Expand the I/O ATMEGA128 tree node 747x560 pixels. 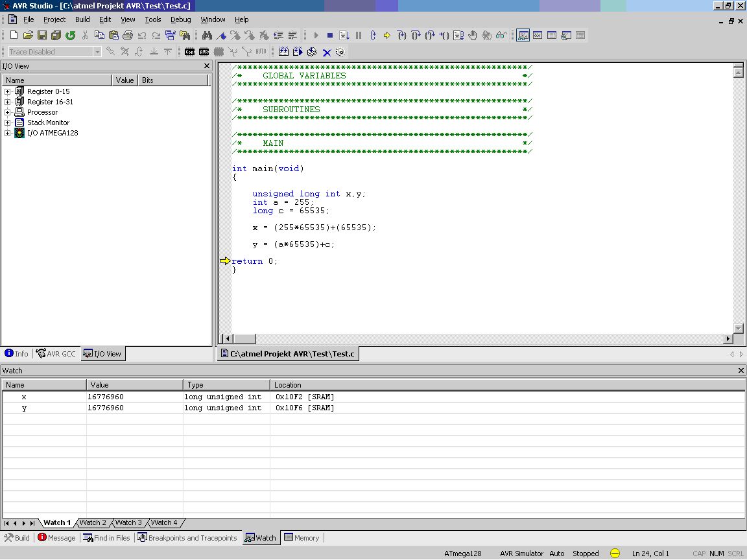[7, 133]
